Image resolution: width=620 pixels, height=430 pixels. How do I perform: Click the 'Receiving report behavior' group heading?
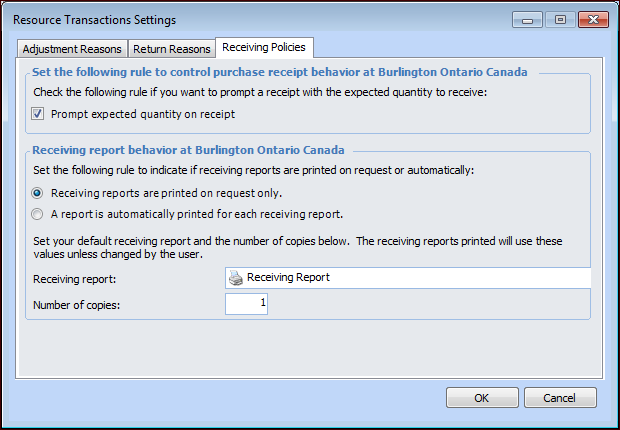(x=188, y=150)
